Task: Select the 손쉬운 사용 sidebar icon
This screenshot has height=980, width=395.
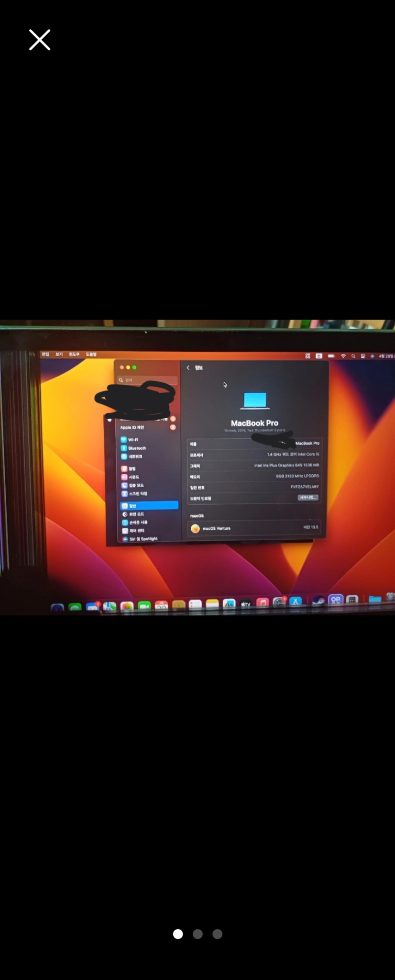Action: pyautogui.click(x=125, y=522)
